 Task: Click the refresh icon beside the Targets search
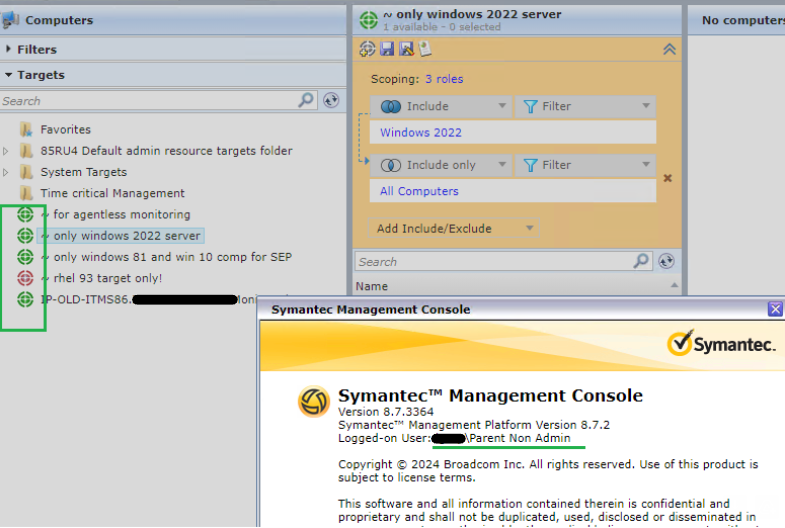(x=331, y=100)
